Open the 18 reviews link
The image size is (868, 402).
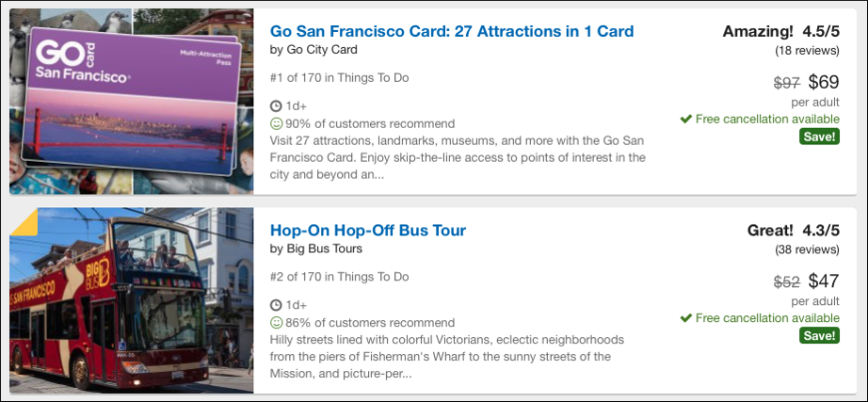pos(807,51)
